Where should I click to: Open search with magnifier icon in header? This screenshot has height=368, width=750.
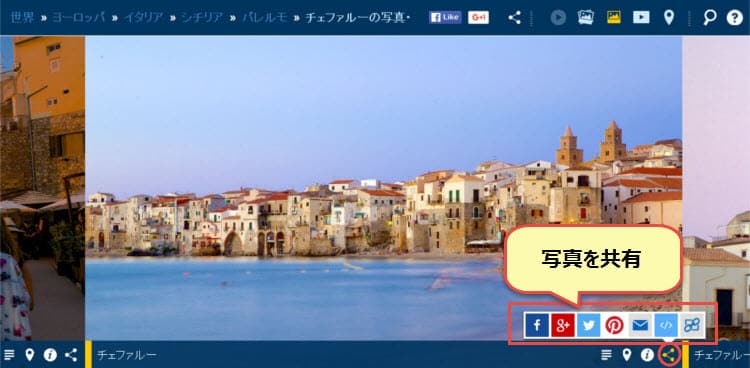coord(710,18)
